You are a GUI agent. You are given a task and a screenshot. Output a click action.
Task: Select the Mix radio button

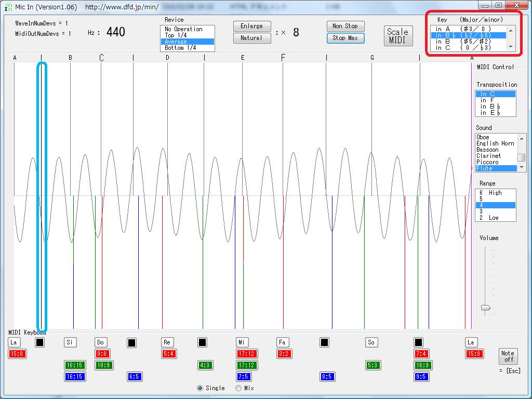pyautogui.click(x=238, y=388)
